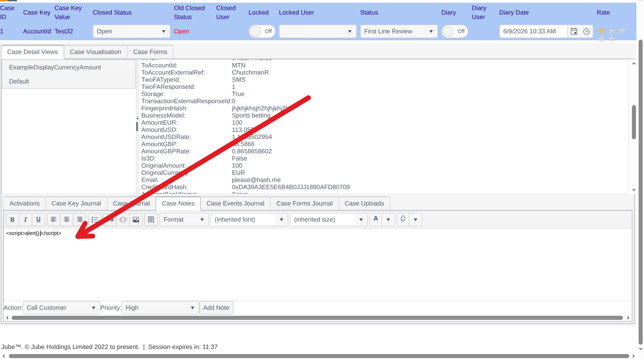Set rating to three stars
Viewport: 644px width, 359px height.
coord(622,30)
